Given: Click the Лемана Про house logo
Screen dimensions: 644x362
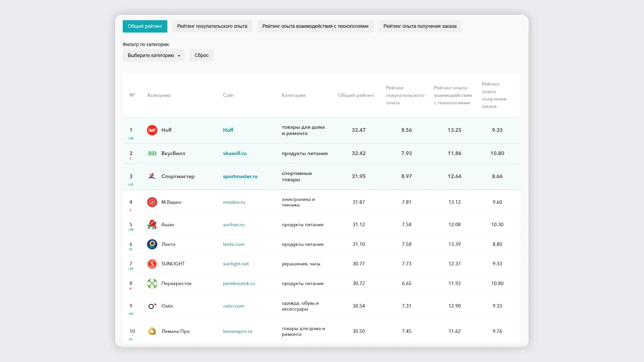Looking at the screenshot, I should (152, 331).
